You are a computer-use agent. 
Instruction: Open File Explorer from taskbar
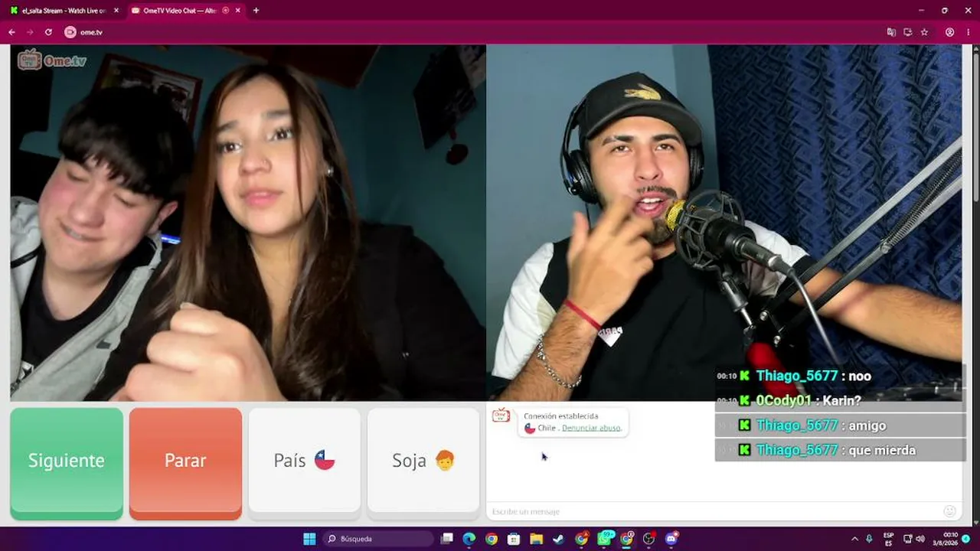coord(536,539)
